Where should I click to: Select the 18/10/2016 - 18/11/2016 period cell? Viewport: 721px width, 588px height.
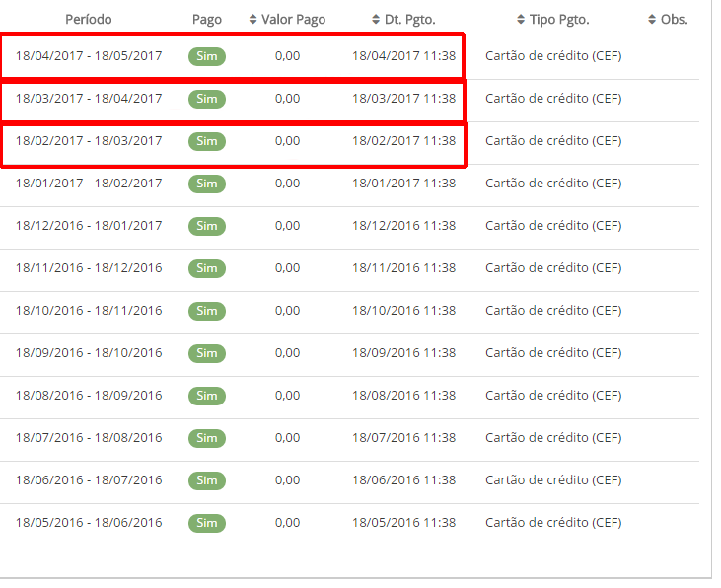point(89,311)
